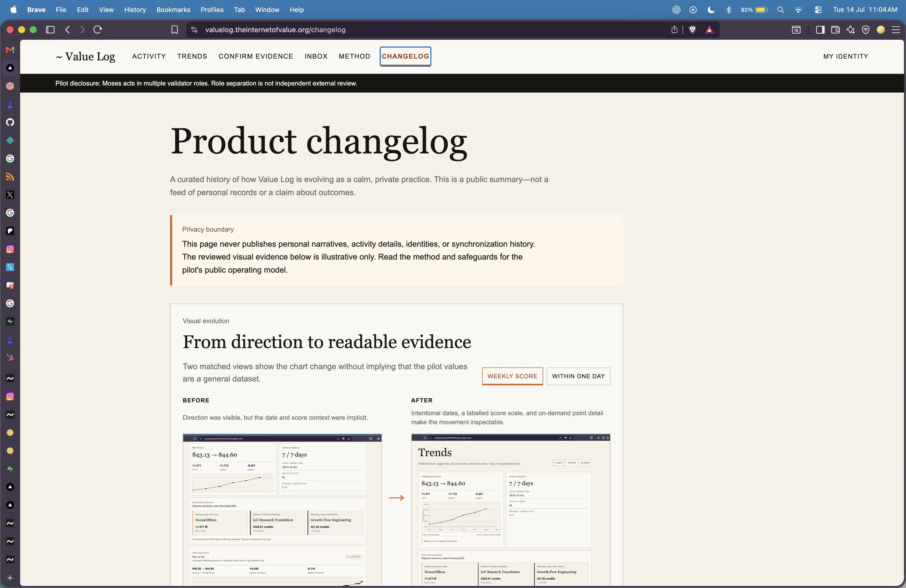Open the Wi-Fi status menu
This screenshot has width=906, height=588.
pos(798,10)
